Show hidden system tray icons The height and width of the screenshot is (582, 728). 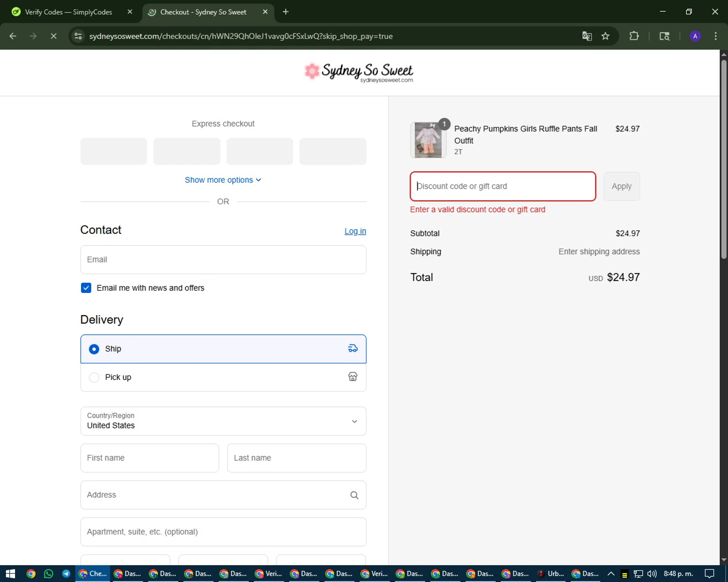click(611, 574)
